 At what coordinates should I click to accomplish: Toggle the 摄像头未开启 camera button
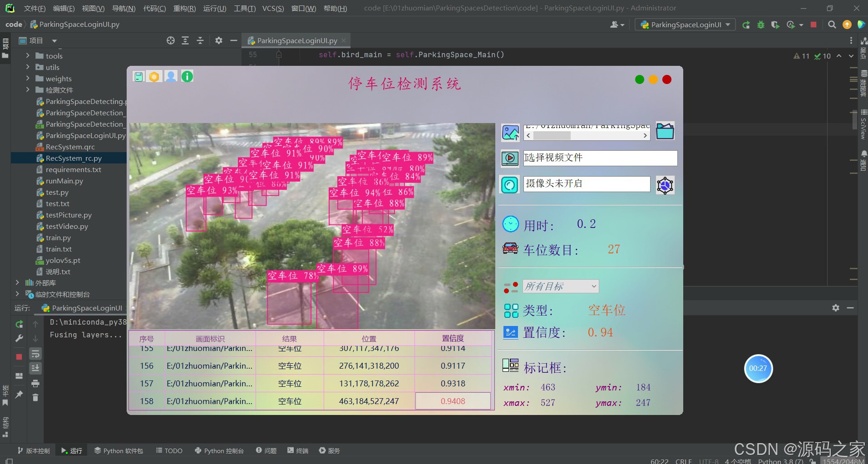pyautogui.click(x=587, y=184)
